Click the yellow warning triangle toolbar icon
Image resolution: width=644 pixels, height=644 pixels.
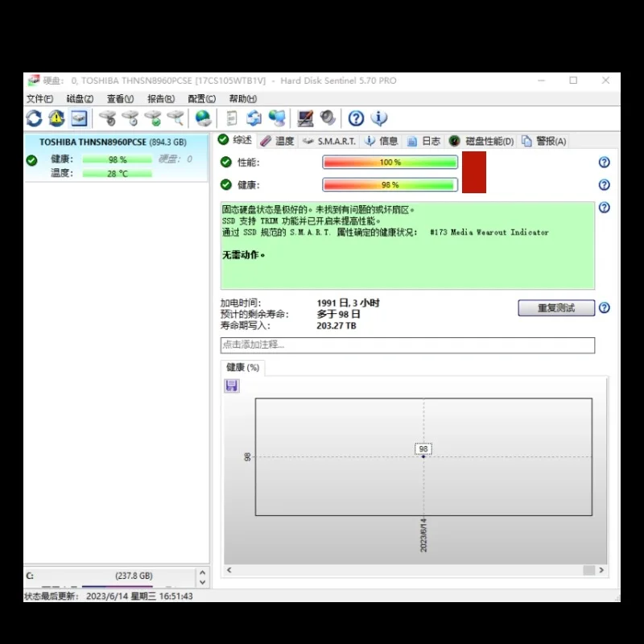pyautogui.click(x=56, y=118)
